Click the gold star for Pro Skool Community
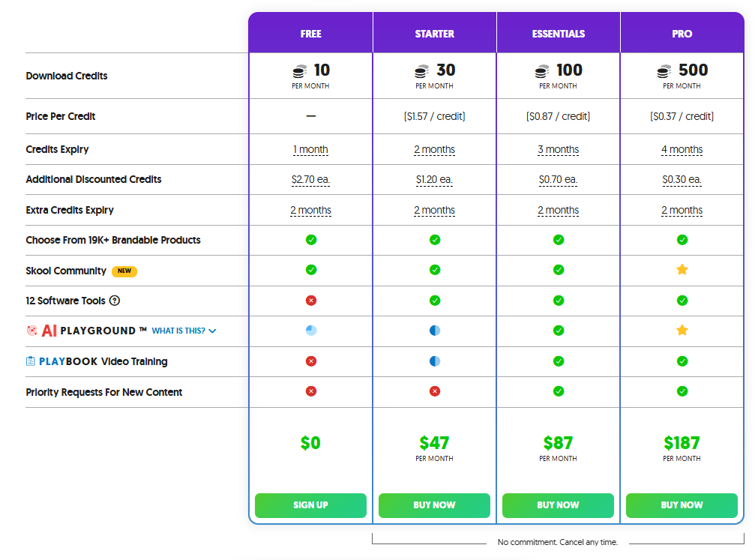Image resolution: width=755 pixels, height=560 pixels. point(682,270)
